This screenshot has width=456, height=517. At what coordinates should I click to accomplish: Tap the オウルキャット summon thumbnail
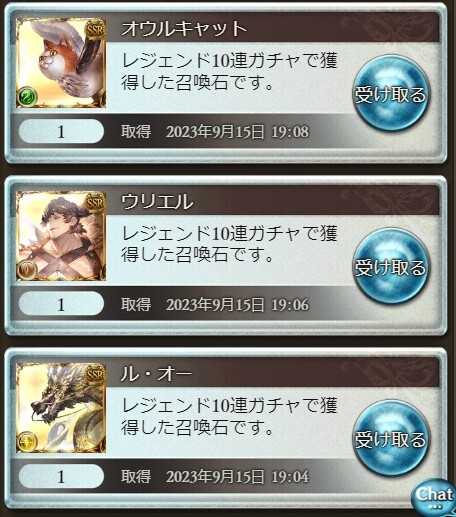pos(61,63)
